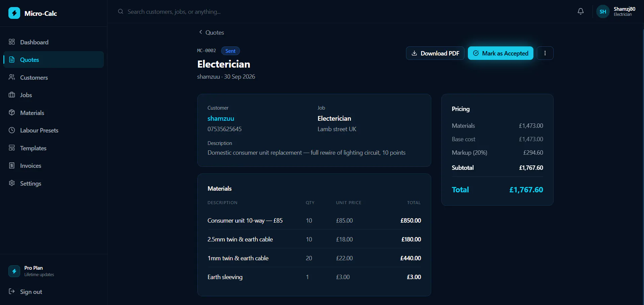Image resolution: width=644 pixels, height=305 pixels.
Task: Open the Invoices section
Action: point(53,165)
